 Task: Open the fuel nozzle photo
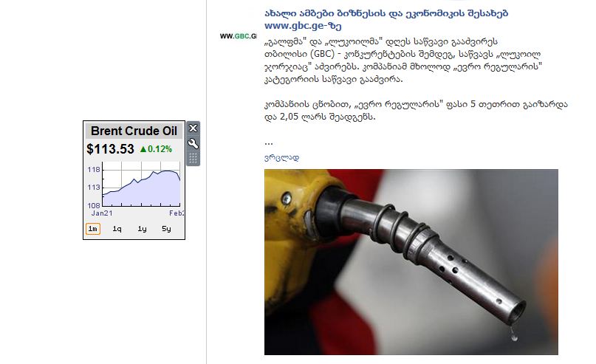411,262
